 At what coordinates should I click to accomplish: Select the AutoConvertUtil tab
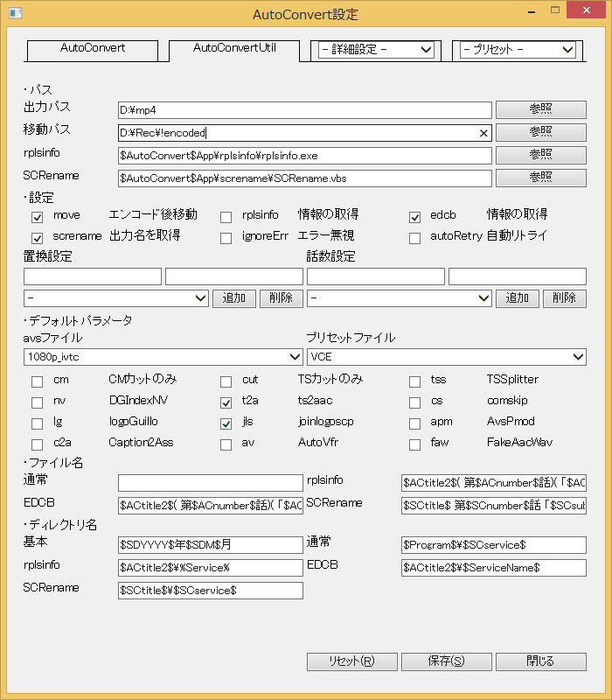point(234,51)
